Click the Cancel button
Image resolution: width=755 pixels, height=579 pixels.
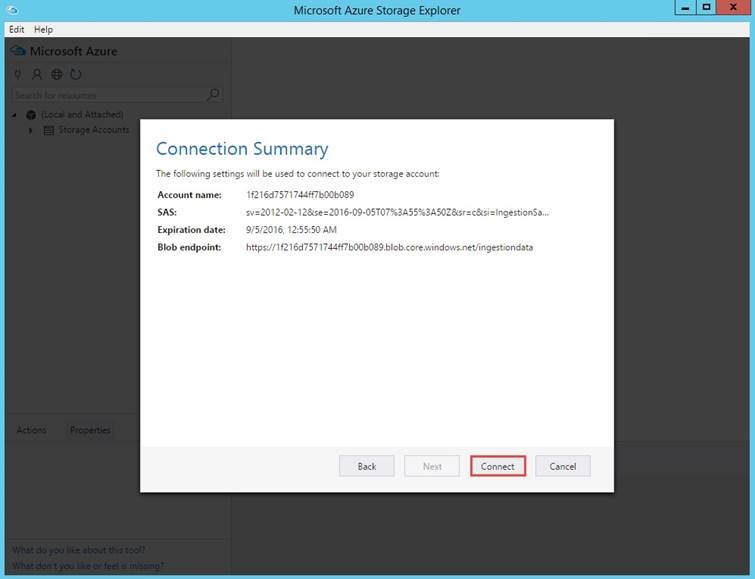pyautogui.click(x=562, y=466)
